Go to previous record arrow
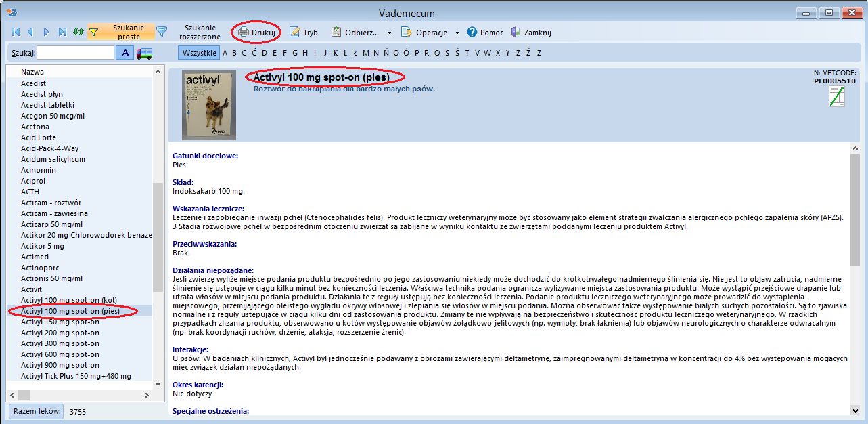Image resolution: width=868 pixels, height=424 pixels. (x=30, y=32)
